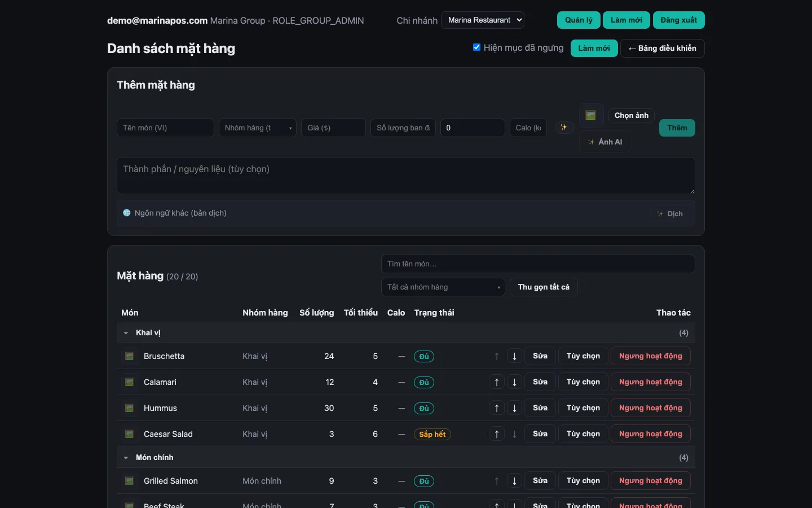The image size is (812, 508).
Task: Open the Quản lý menu at top
Action: click(x=579, y=20)
